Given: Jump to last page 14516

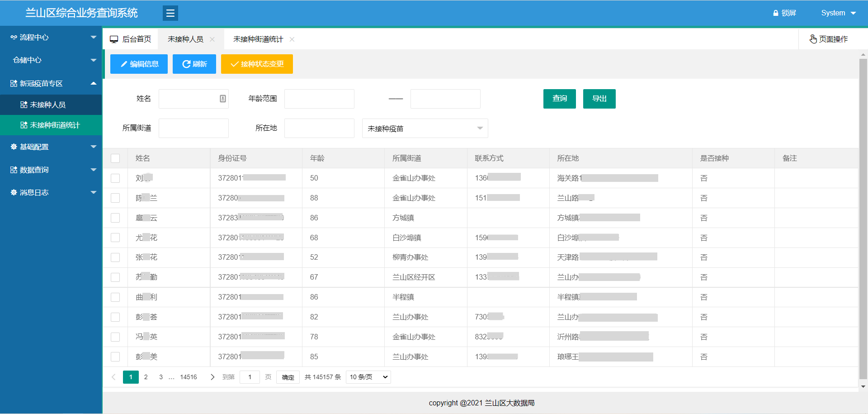Looking at the screenshot, I should tap(189, 377).
